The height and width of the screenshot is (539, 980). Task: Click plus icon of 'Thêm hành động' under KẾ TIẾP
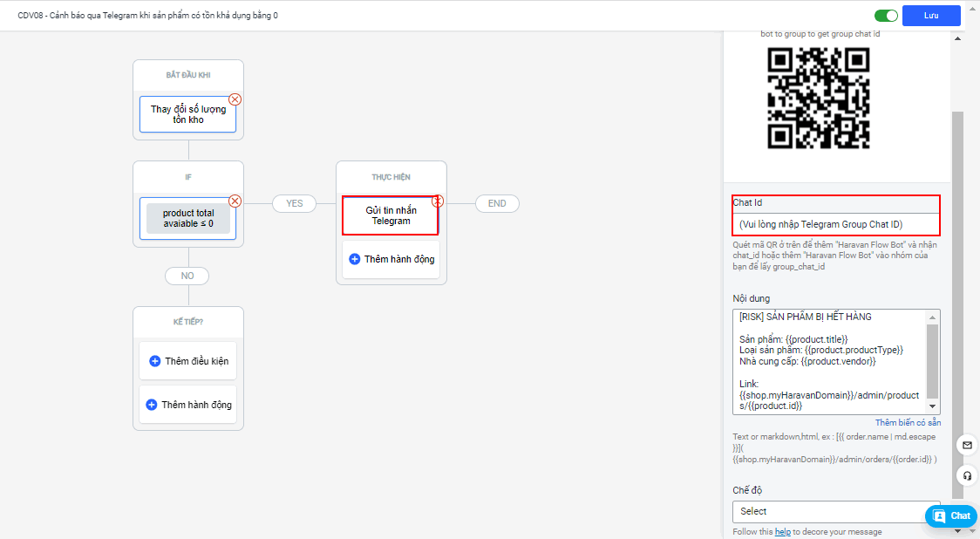(x=151, y=405)
